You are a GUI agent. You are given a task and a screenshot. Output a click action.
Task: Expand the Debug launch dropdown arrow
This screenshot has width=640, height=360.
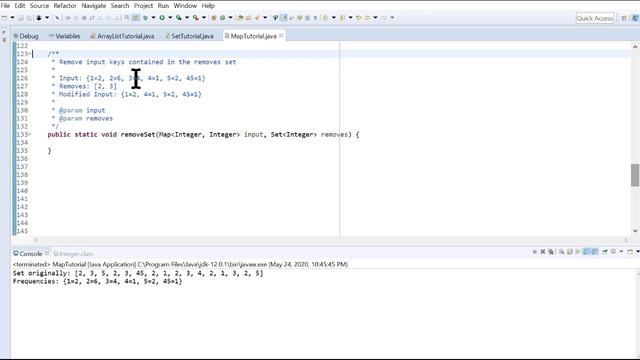click(153, 18)
